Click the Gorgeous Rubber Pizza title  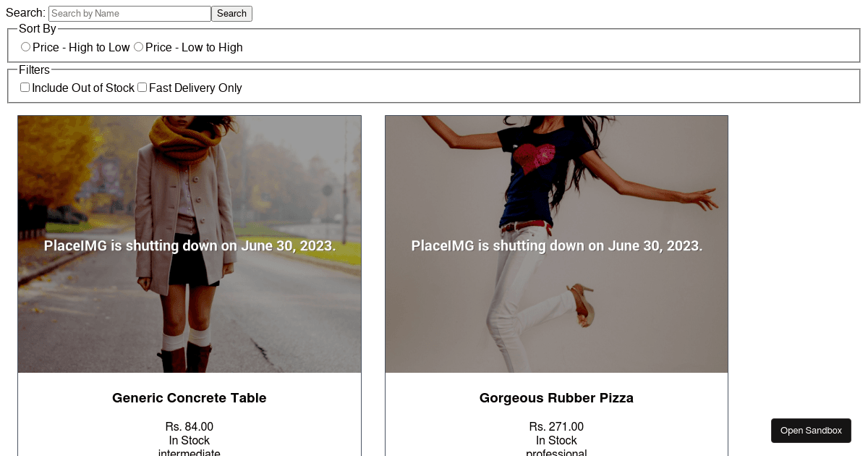coord(556,398)
